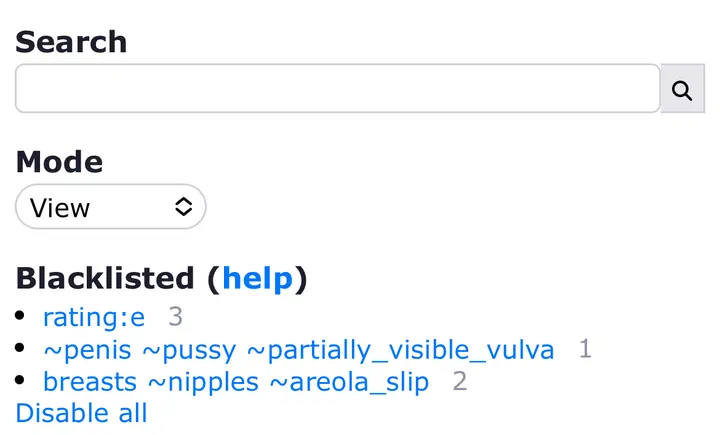Toggle the breasts ~nipples ~areola_slip blacklist entry
The image size is (720, 435).
pos(236,382)
